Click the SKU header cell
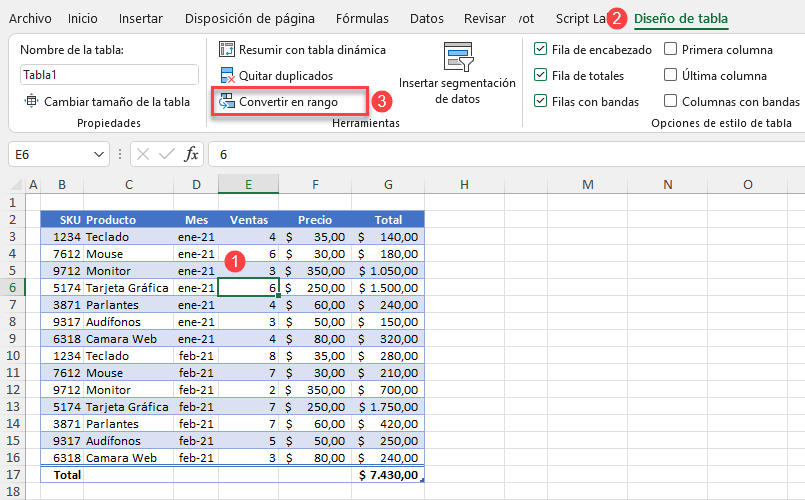 tap(62, 220)
